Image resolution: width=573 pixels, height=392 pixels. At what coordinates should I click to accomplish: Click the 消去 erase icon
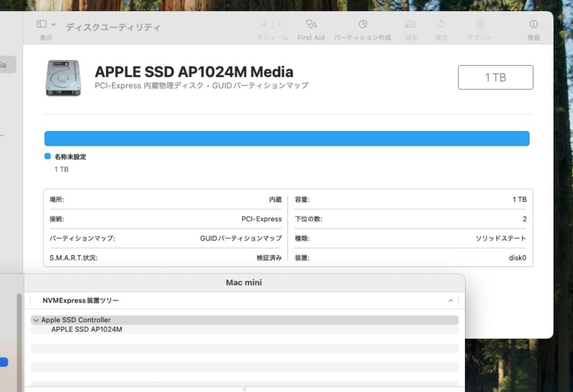410,24
